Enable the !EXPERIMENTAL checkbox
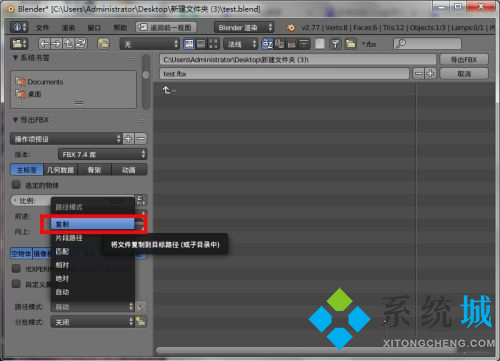The image size is (500, 361). [x=16, y=268]
